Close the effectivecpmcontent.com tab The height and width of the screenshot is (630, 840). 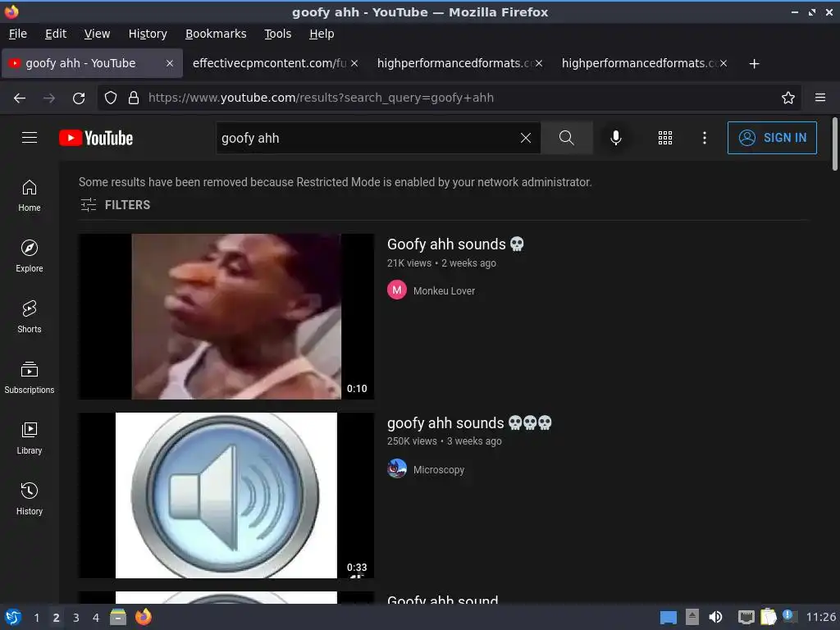coord(354,63)
